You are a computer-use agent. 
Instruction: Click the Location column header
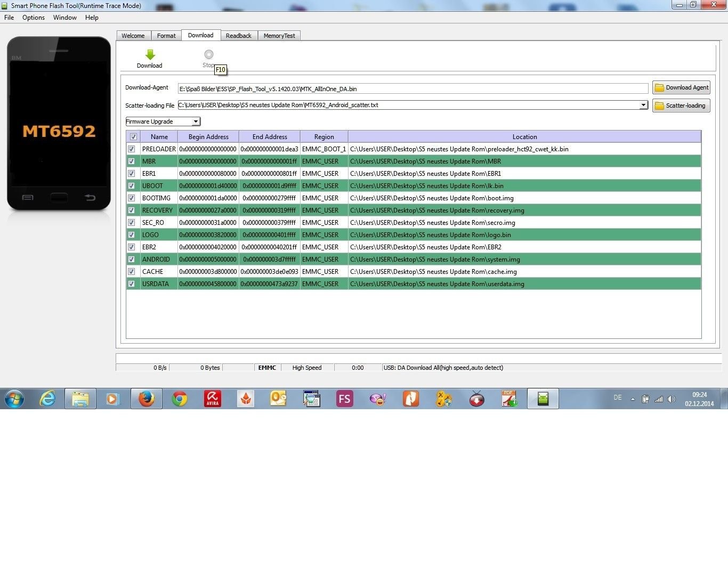524,137
